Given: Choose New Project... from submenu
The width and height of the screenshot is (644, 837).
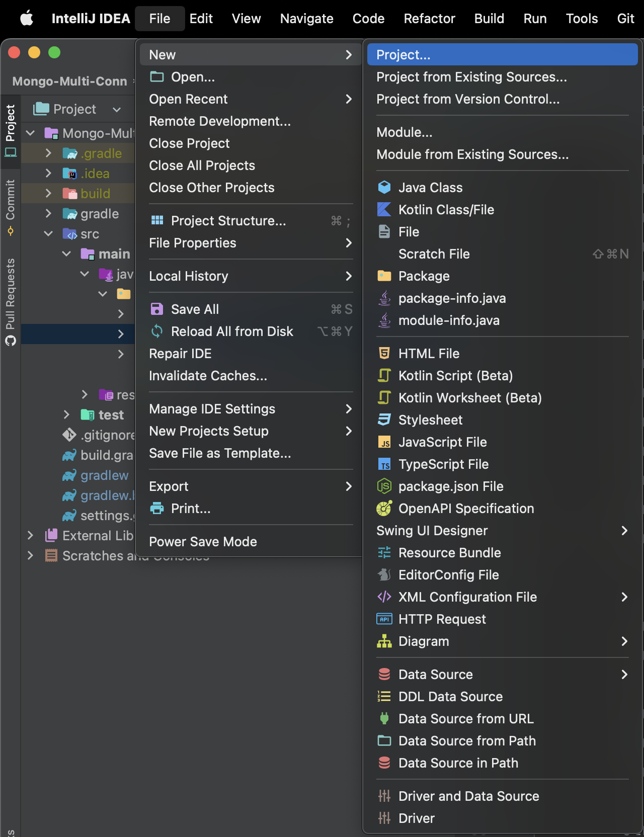Looking at the screenshot, I should click(x=503, y=55).
